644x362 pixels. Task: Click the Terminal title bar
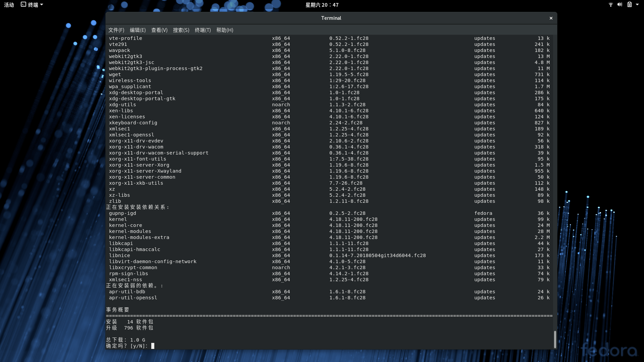pyautogui.click(x=331, y=18)
